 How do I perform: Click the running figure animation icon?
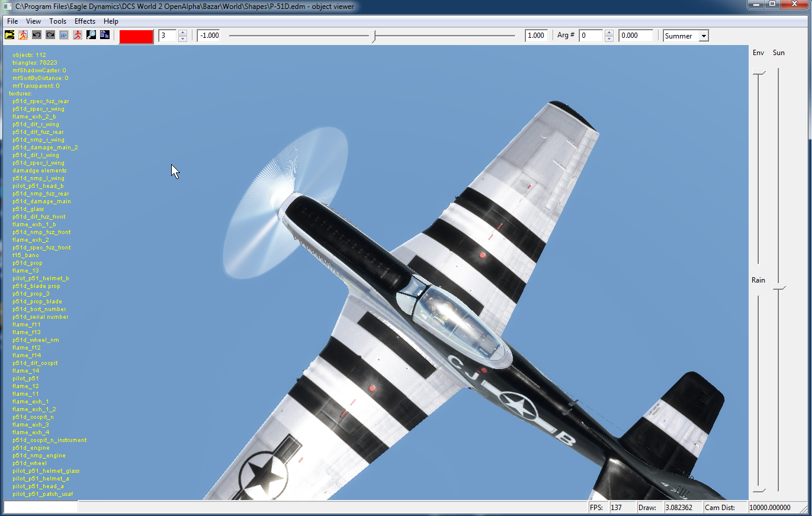23,36
